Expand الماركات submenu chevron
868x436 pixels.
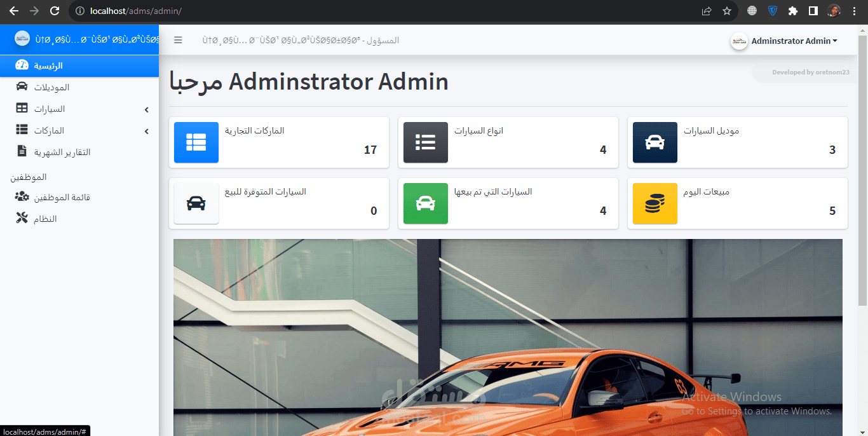tap(147, 131)
